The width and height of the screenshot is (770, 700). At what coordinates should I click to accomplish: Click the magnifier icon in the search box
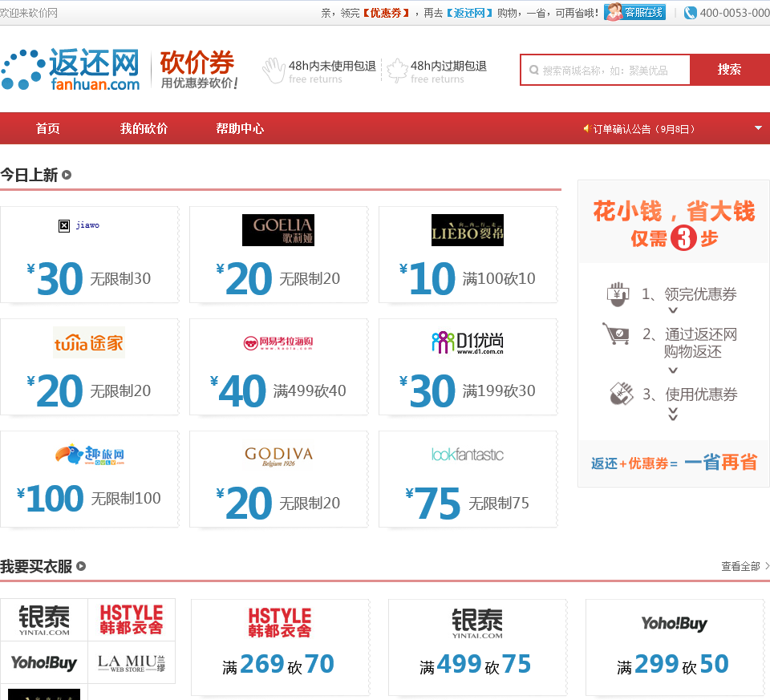(x=534, y=71)
